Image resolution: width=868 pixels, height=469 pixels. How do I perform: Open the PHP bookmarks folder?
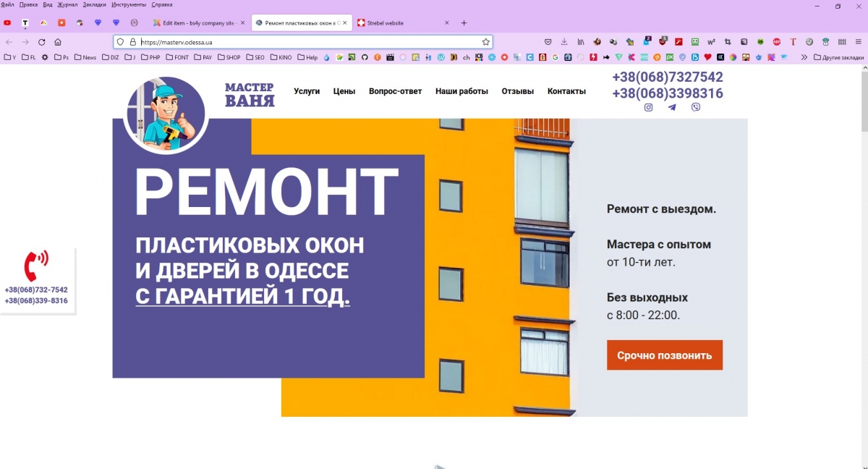pyautogui.click(x=151, y=57)
